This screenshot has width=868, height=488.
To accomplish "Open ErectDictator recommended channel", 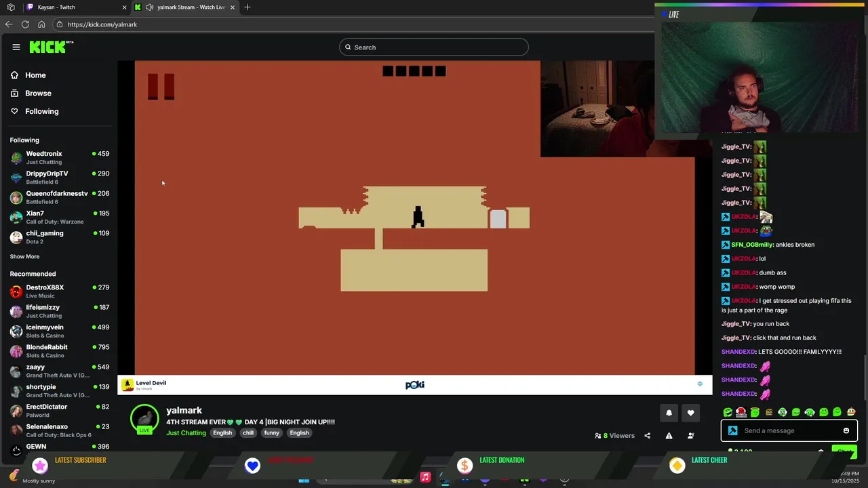I will [60, 411].
